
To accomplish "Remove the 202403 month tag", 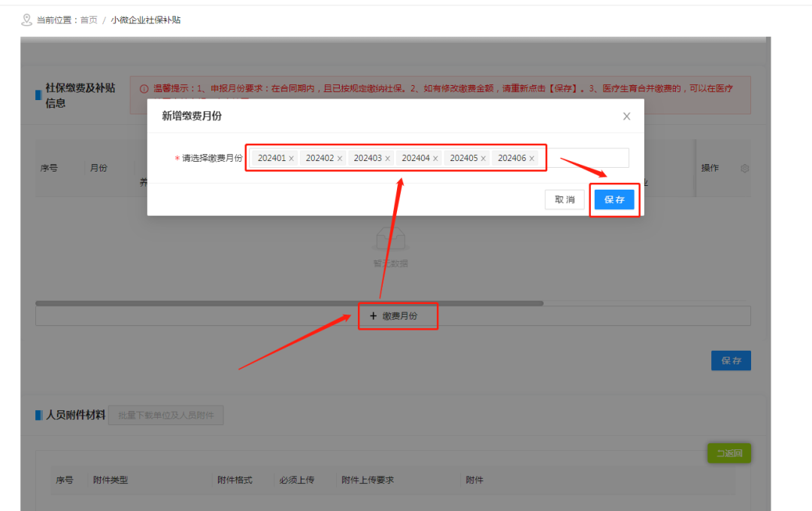I will (x=387, y=159).
